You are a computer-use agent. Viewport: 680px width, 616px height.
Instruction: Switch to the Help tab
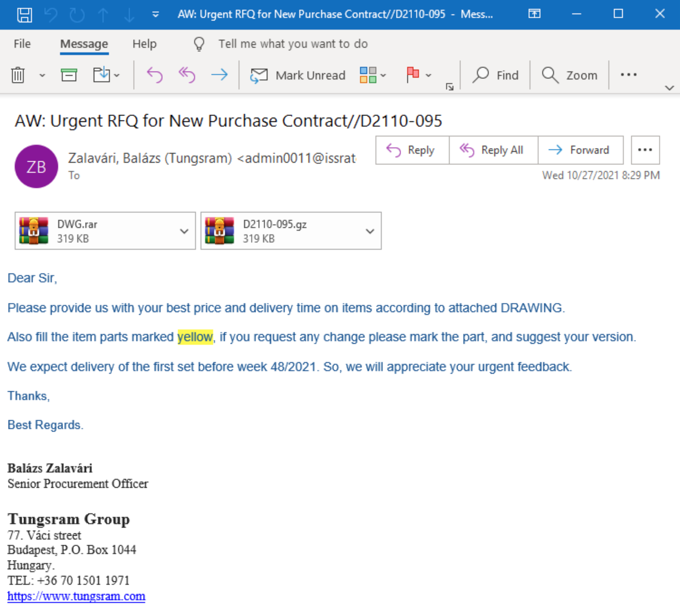pyautogui.click(x=144, y=44)
